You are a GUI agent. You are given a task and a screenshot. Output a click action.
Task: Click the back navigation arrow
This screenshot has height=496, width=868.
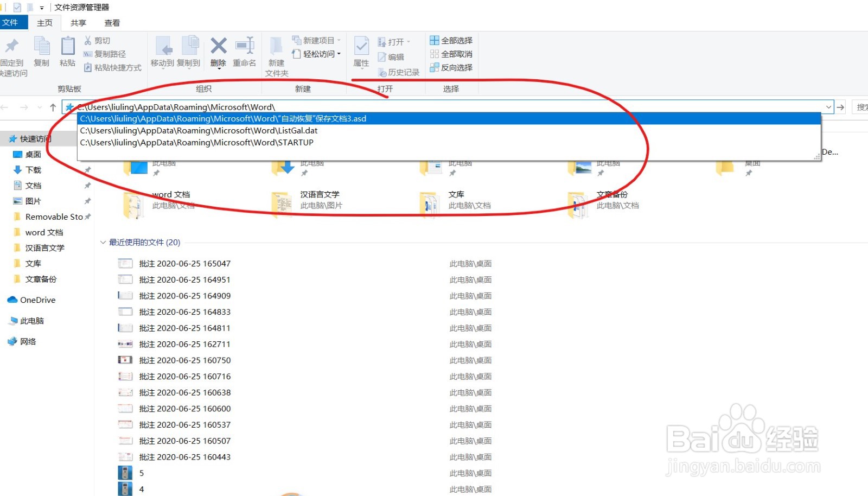(x=4, y=107)
